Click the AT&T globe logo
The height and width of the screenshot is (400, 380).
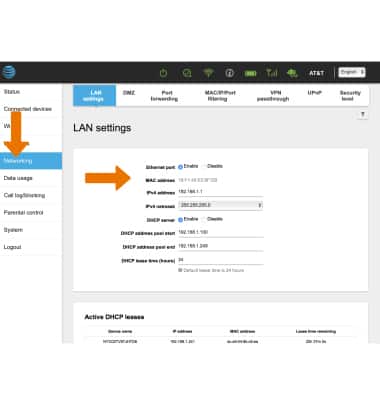[x=8, y=72]
